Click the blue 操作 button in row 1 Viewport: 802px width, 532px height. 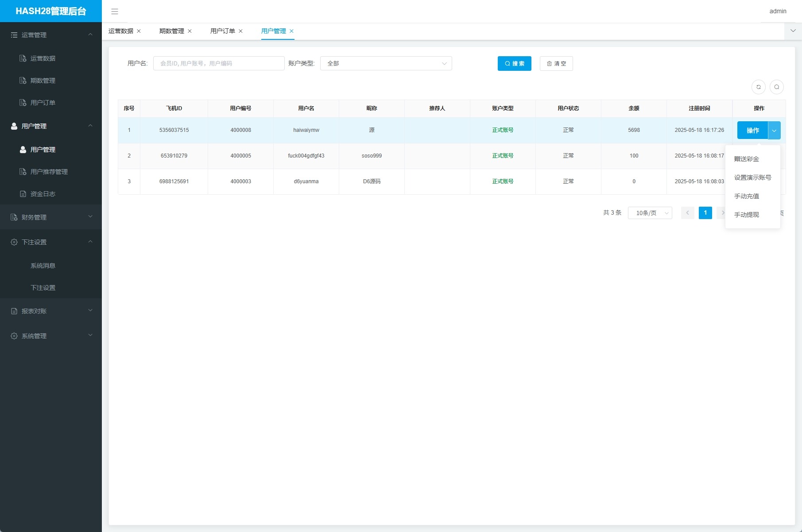click(752, 131)
